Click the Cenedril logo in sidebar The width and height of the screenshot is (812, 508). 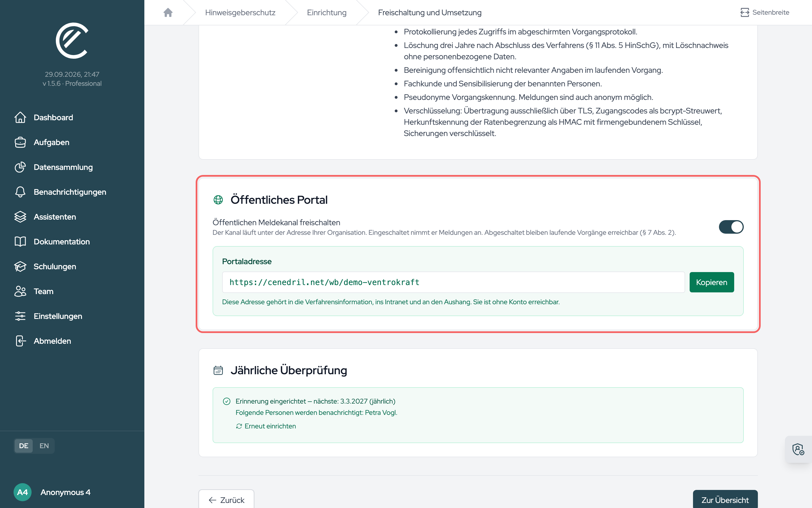click(72, 41)
